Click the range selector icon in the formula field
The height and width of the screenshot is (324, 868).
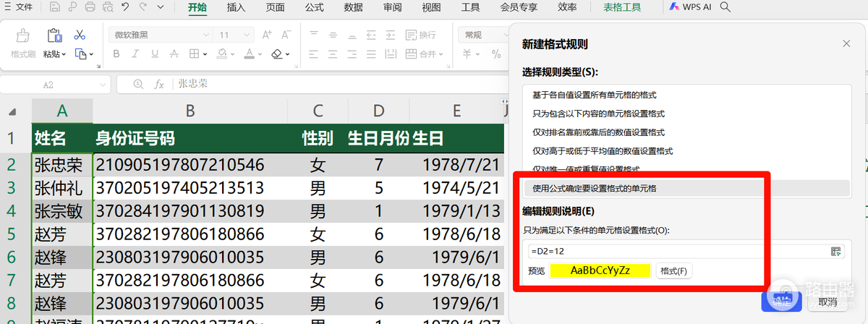pyautogui.click(x=836, y=251)
